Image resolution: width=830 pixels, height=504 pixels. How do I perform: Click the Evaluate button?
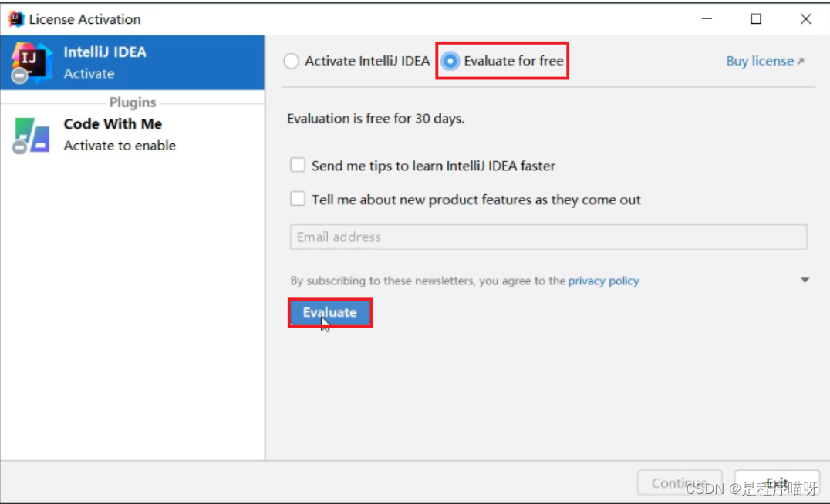pyautogui.click(x=330, y=313)
